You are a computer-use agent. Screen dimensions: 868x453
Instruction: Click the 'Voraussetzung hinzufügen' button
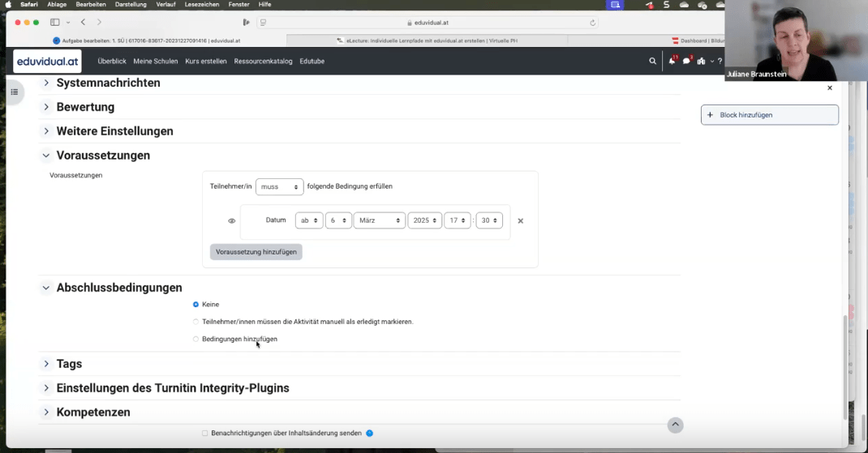[256, 252]
